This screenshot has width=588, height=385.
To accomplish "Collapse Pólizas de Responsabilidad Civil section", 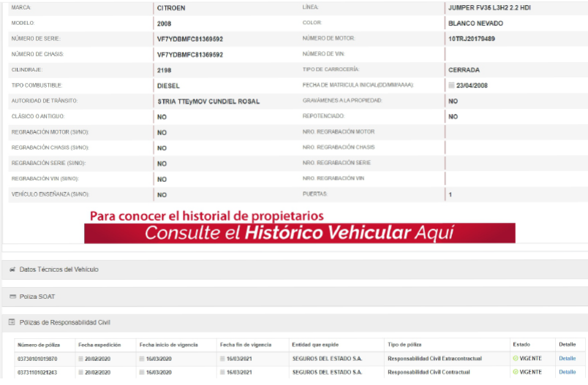I will [x=64, y=322].
